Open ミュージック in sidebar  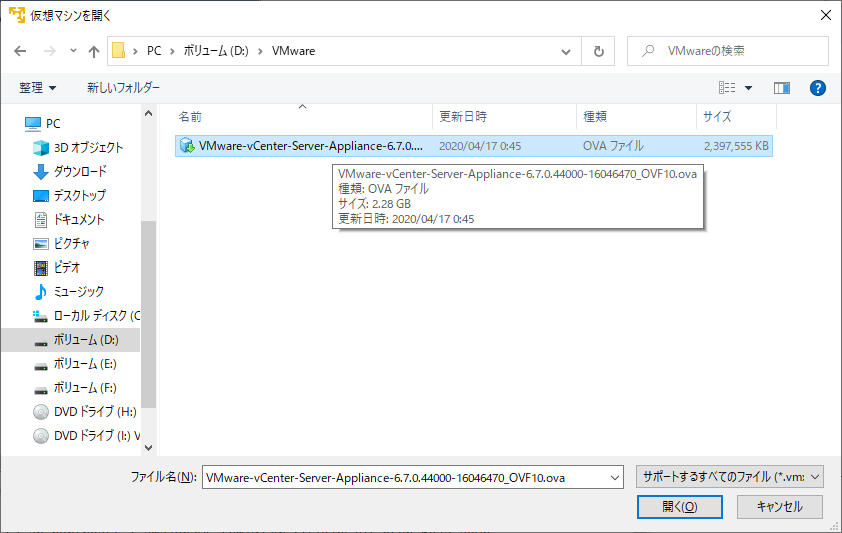79,291
